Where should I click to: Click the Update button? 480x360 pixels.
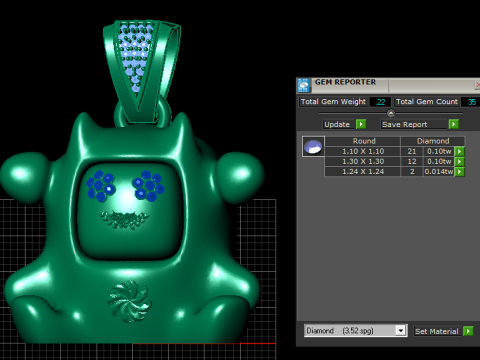coord(339,124)
